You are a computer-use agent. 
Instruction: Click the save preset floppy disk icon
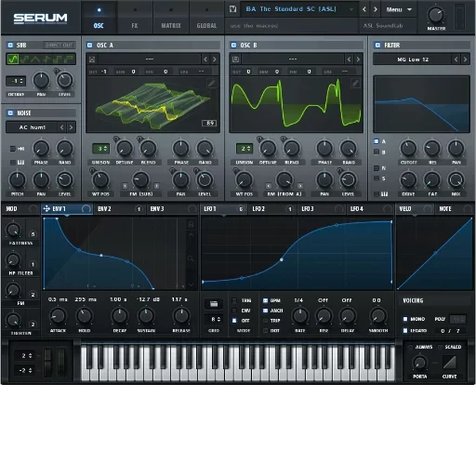[232, 9]
